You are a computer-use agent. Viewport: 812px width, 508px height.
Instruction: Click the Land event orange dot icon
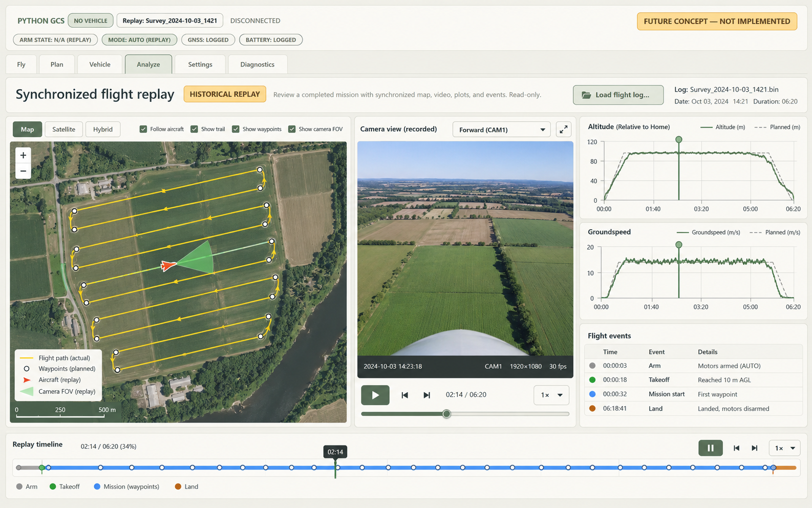(592, 409)
